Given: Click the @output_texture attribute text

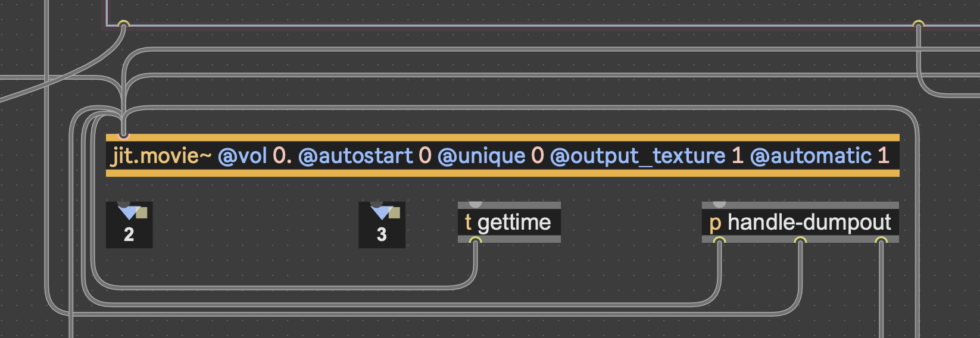Looking at the screenshot, I should pos(638,156).
